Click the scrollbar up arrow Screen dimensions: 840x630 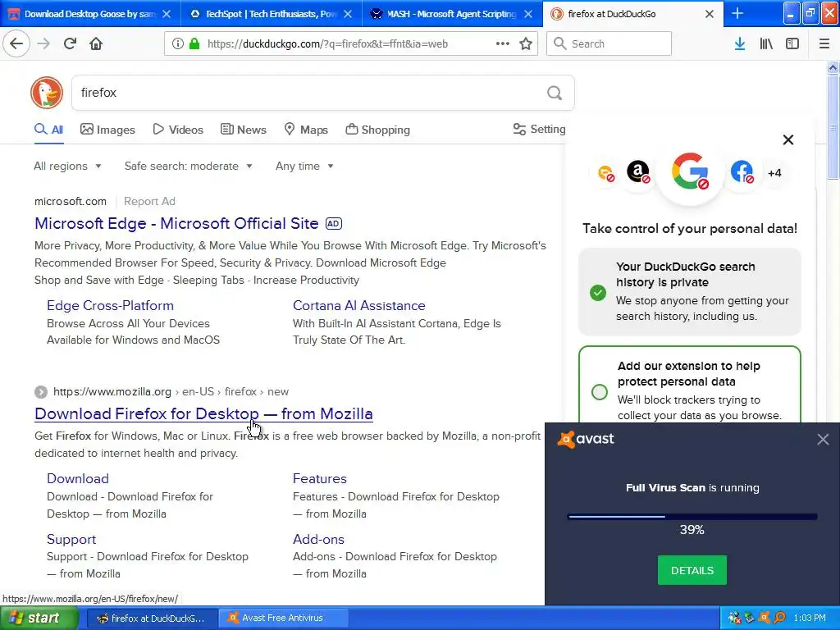tap(833, 67)
